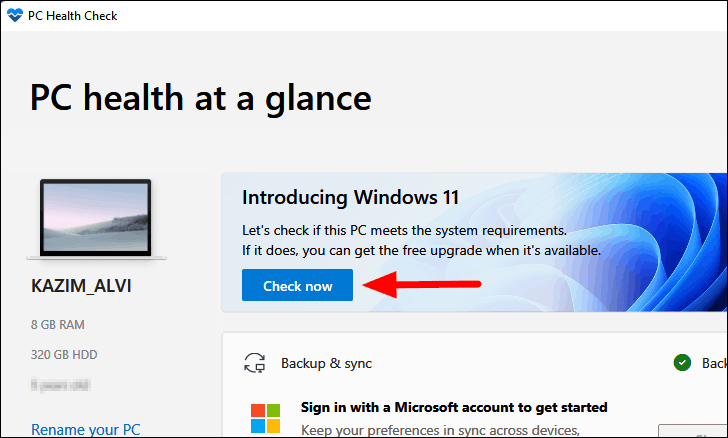Click the Keep your preferences in sync description
Image resolution: width=728 pixels, height=438 pixels.
pos(440,430)
